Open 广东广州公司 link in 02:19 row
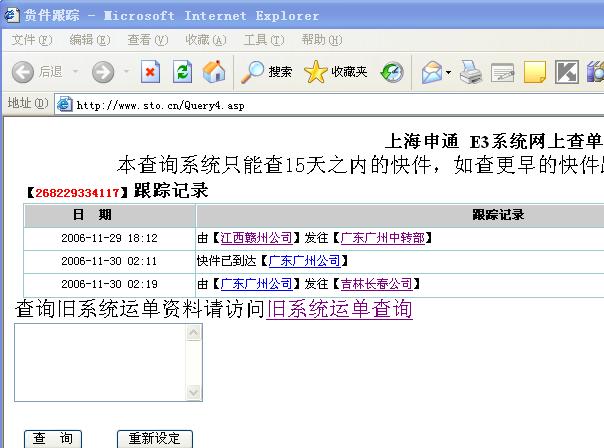The image size is (604, 448). 256,284
